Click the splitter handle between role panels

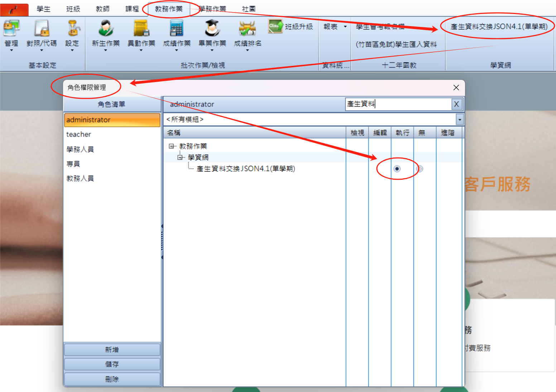[162, 242]
